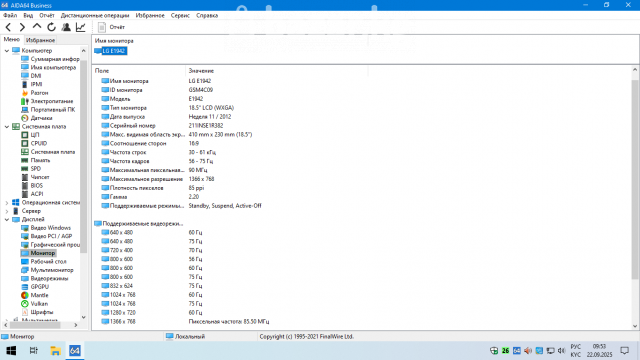
Task: Select the Максимальное разрешение row
Action: 158,179
